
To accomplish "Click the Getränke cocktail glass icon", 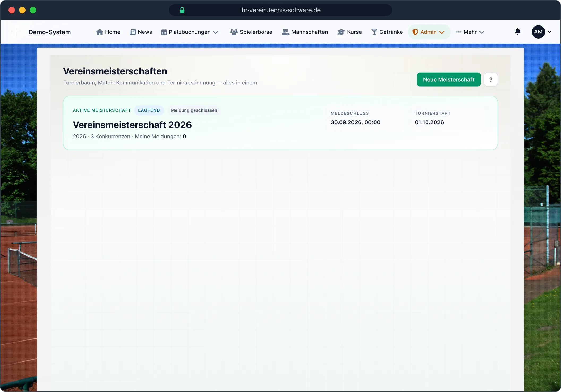I will tap(374, 32).
